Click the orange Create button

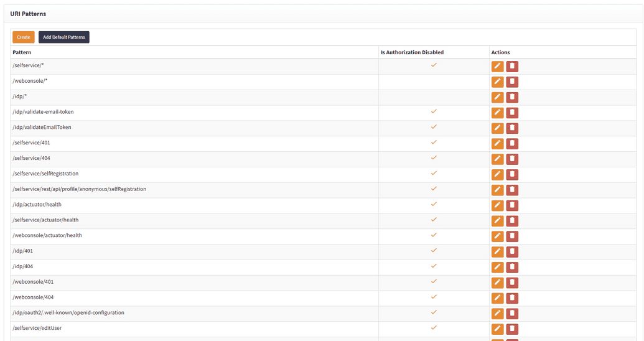point(23,37)
